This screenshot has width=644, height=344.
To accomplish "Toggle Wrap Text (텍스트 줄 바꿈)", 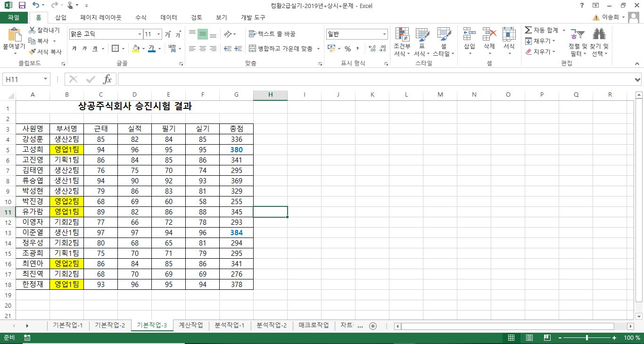I will pyautogui.click(x=272, y=34).
